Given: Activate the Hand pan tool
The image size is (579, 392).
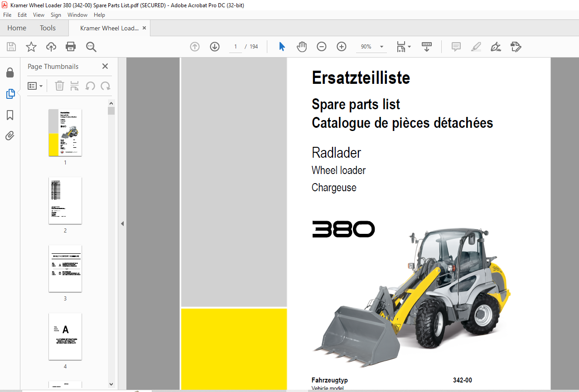Looking at the screenshot, I should click(x=302, y=47).
